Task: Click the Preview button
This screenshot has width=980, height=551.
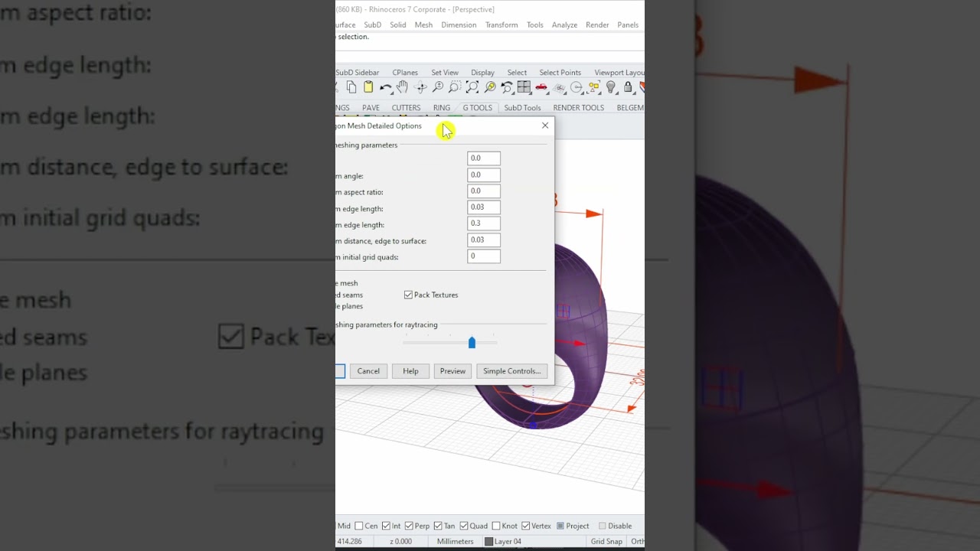Action: click(452, 371)
